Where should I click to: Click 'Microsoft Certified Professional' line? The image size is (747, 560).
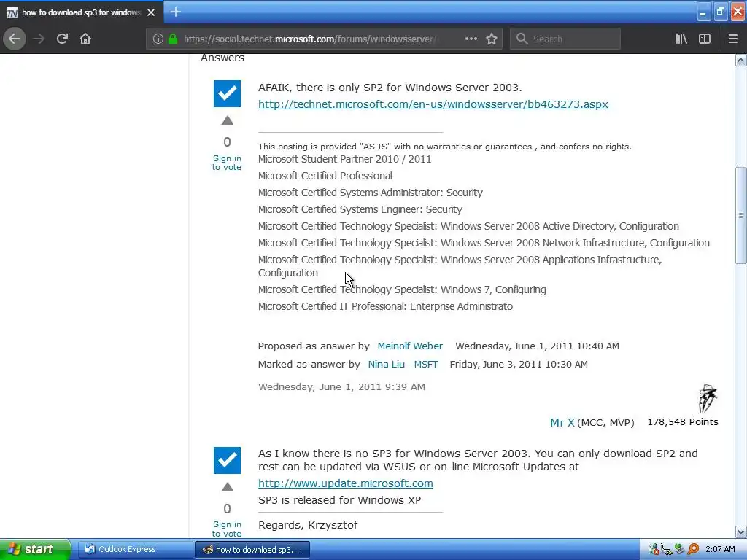[x=325, y=176]
